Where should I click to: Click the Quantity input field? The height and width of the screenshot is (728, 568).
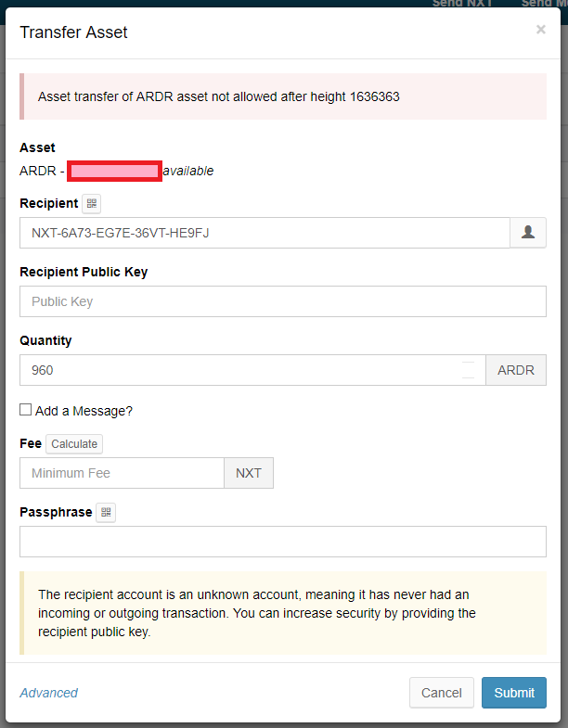pyautogui.click(x=252, y=370)
